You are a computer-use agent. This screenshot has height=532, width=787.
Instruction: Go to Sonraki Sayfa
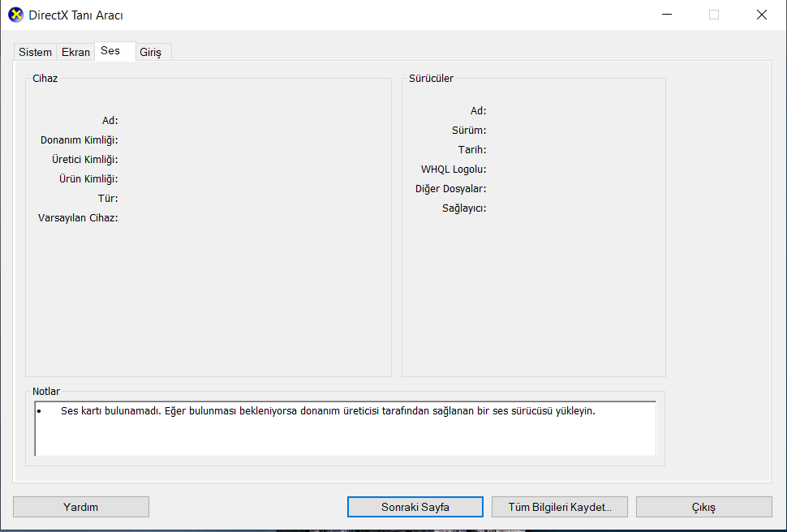(x=415, y=507)
